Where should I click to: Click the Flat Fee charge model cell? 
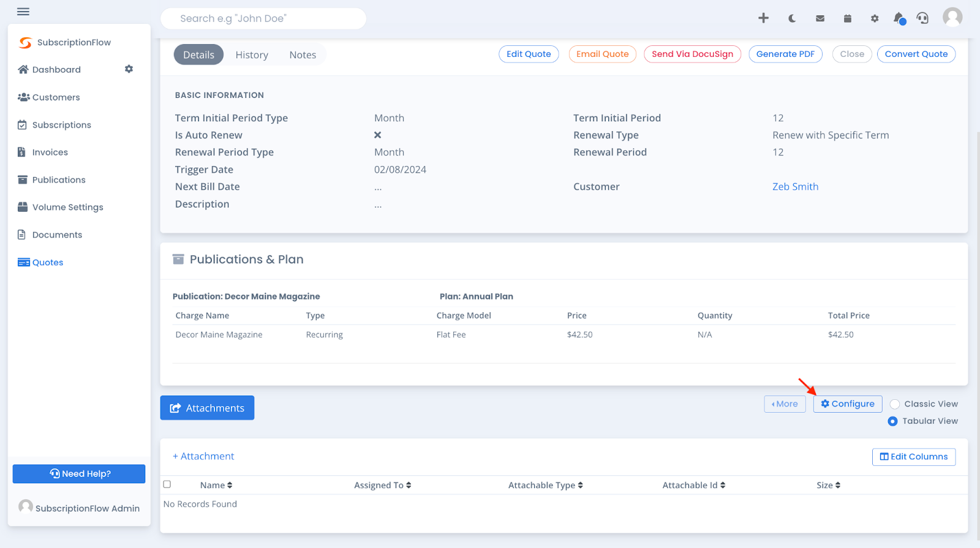click(451, 334)
